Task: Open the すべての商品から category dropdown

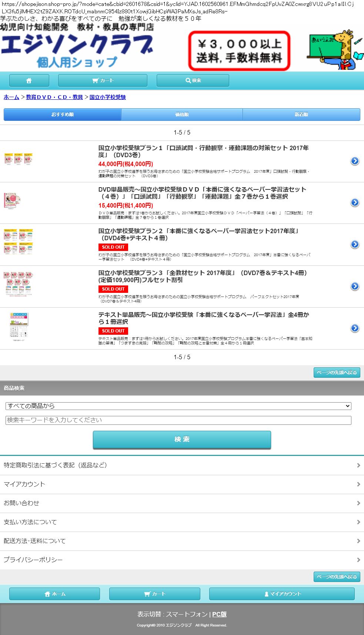Action: click(178, 406)
